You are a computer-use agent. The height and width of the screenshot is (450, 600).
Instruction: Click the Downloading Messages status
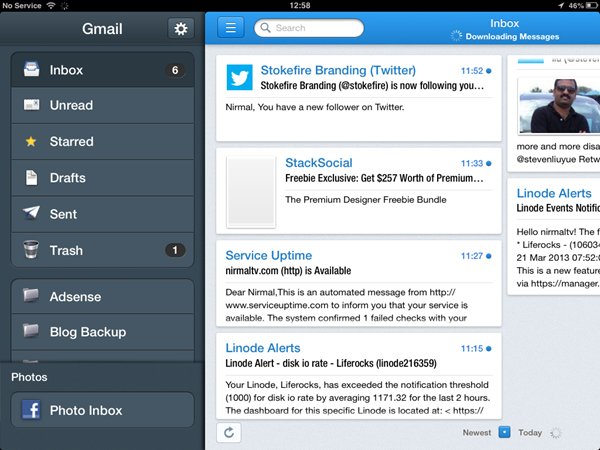tap(512, 36)
